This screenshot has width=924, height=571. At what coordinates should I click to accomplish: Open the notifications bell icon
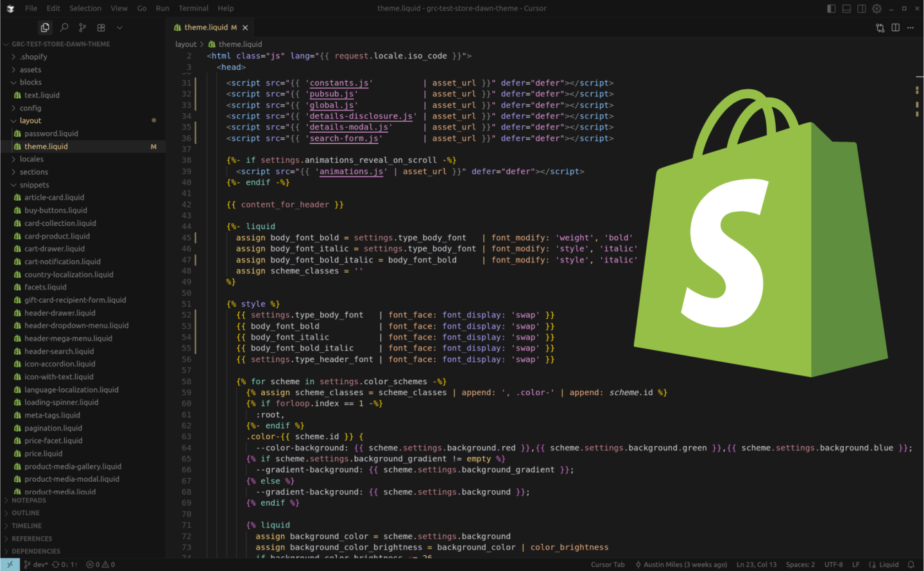911,565
